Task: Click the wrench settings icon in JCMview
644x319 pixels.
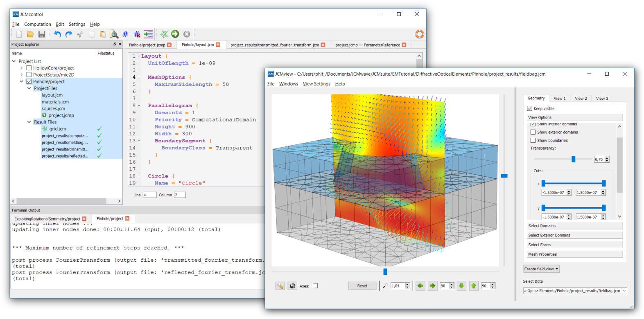Action: (280, 286)
